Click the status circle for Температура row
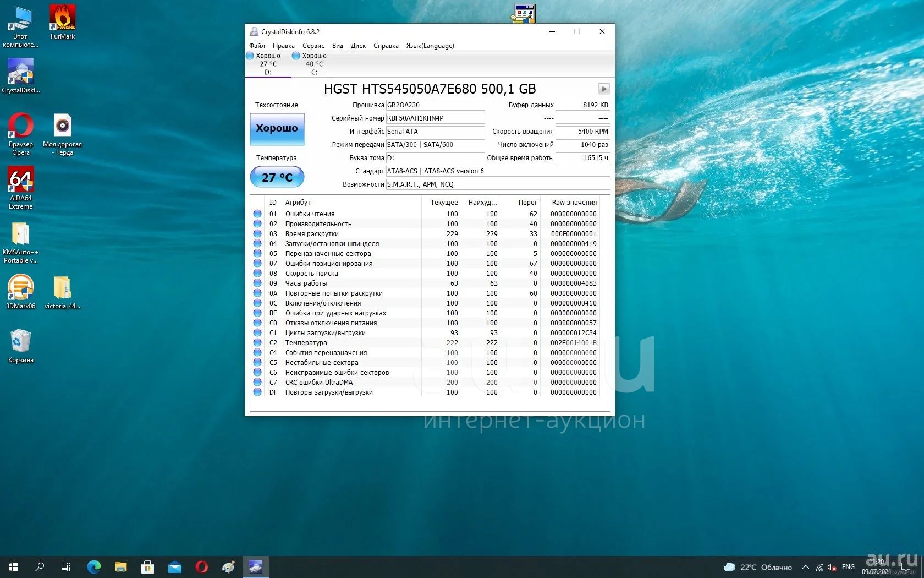924x578 pixels. (257, 342)
